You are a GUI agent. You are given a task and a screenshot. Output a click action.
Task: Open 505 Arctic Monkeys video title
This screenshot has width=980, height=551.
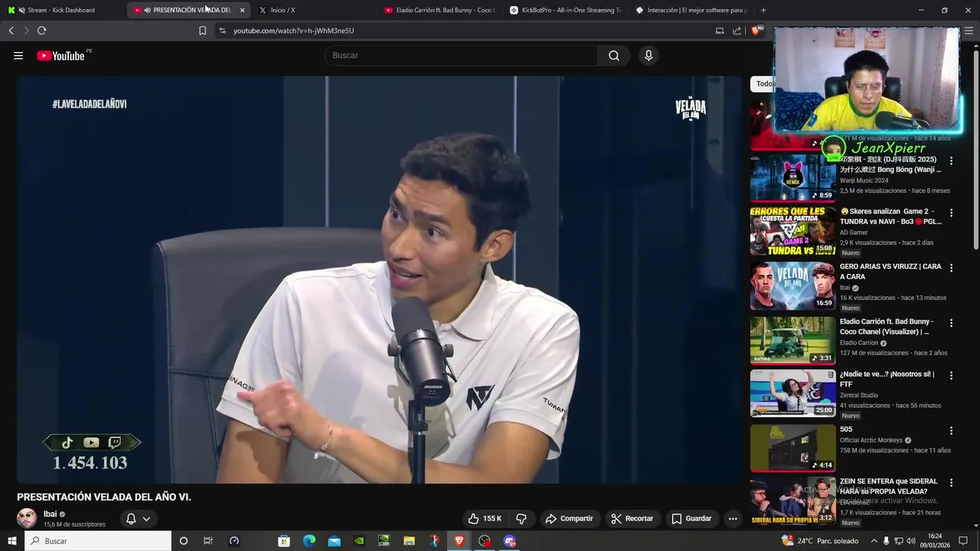846,429
